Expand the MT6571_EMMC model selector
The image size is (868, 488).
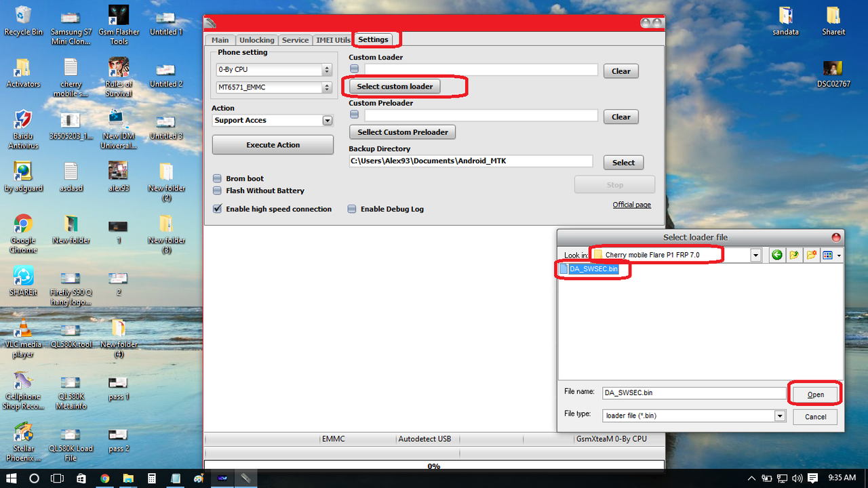(x=327, y=87)
